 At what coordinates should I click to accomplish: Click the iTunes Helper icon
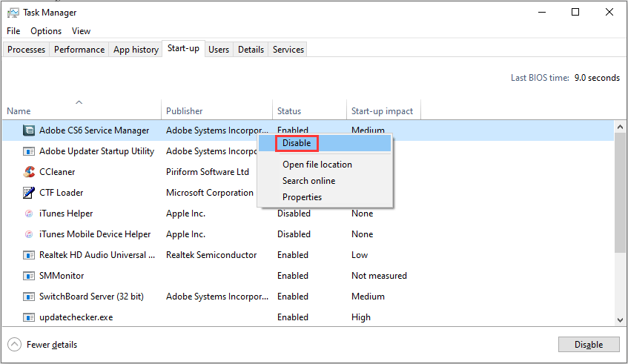[29, 214]
